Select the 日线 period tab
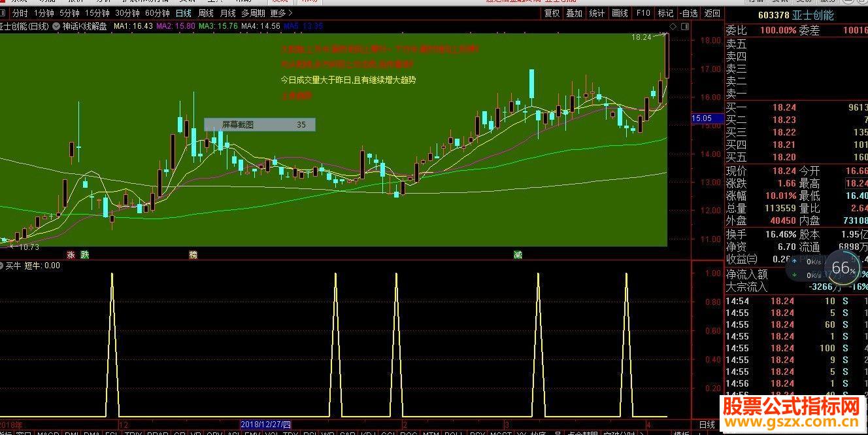This screenshot has width=868, height=435. pyautogui.click(x=184, y=13)
